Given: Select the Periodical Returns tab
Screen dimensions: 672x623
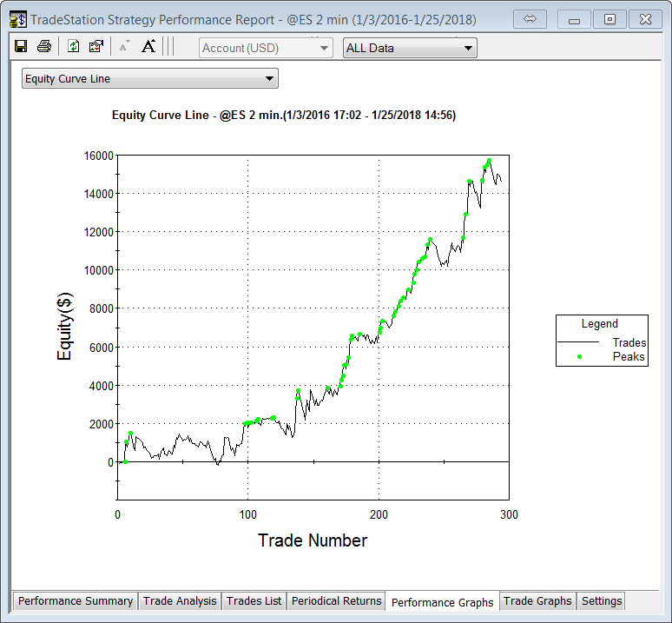Looking at the screenshot, I should point(336,601).
